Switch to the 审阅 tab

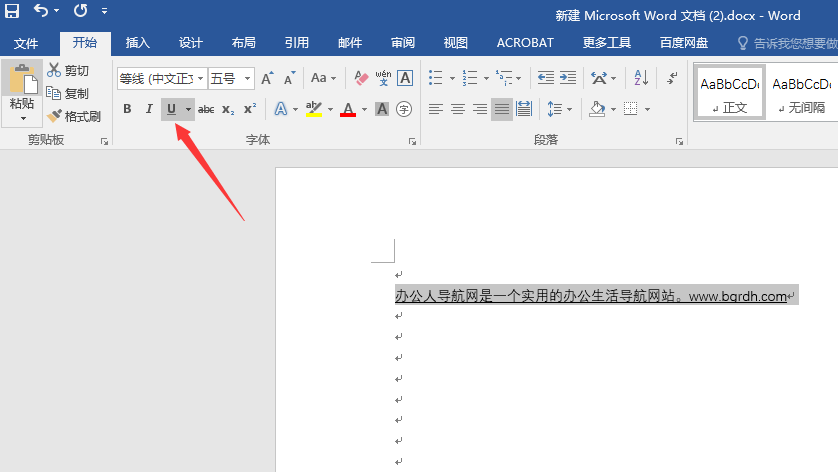tap(402, 43)
